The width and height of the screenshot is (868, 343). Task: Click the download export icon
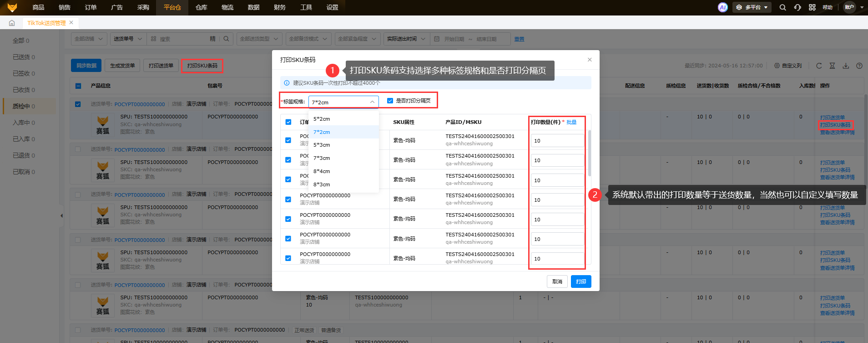point(846,66)
